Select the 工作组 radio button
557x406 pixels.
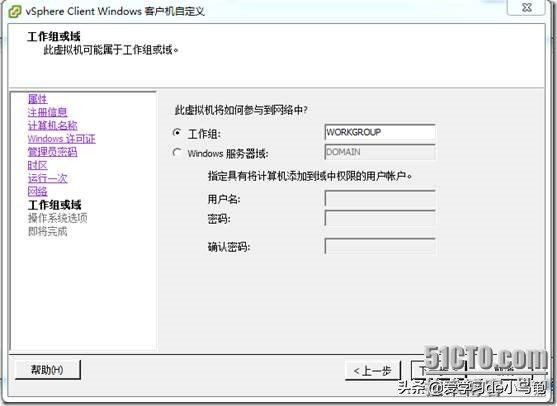(177, 133)
